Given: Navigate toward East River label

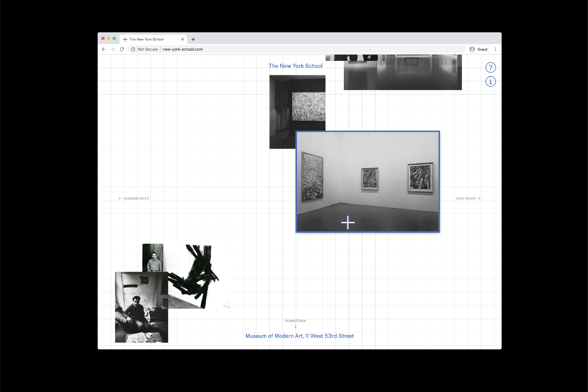Looking at the screenshot, I should click(468, 198).
